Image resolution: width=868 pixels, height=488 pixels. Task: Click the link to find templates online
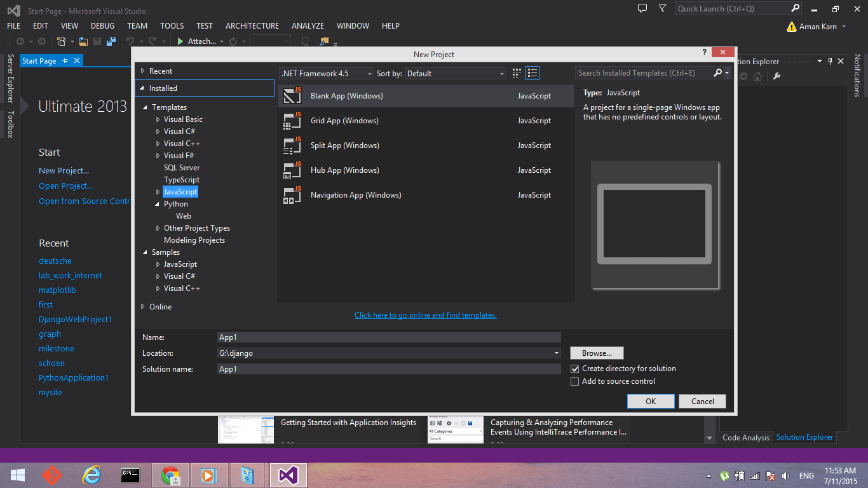[425, 315]
